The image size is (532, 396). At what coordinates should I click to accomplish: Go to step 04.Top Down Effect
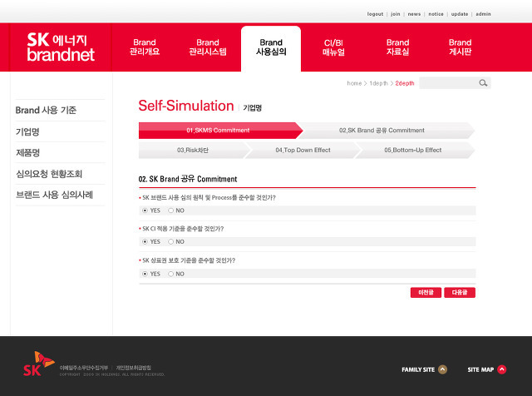303,150
